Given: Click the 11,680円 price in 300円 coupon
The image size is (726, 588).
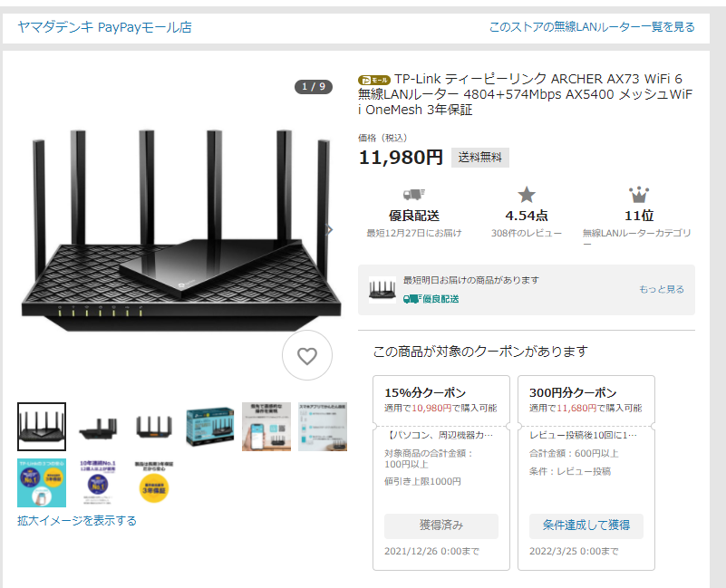Looking at the screenshot, I should (576, 408).
